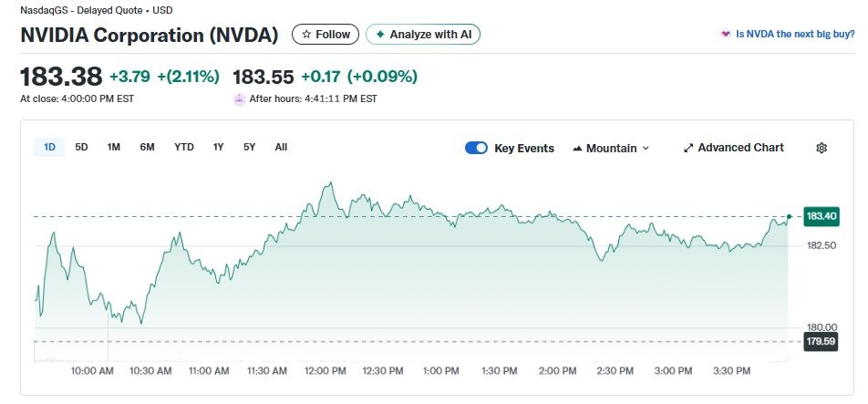Click the 183.40 current price marker
Viewport: 868px width, 404px height.
click(x=821, y=216)
